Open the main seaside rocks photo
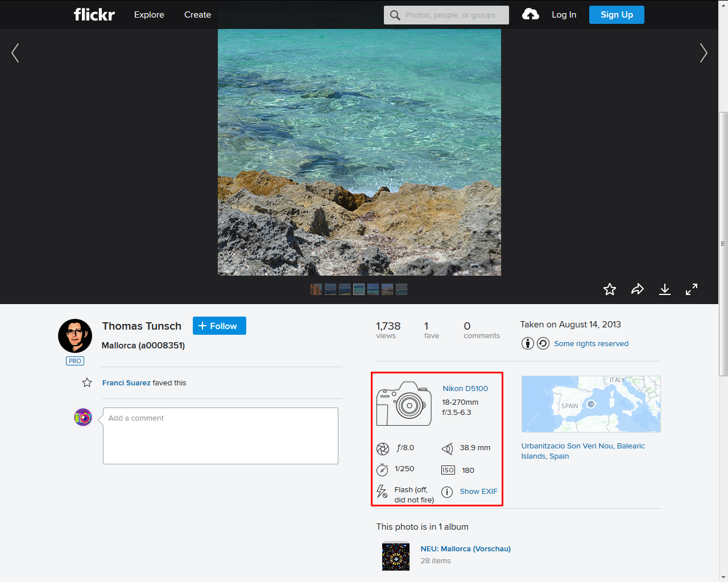728x582 pixels. pyautogui.click(x=359, y=152)
